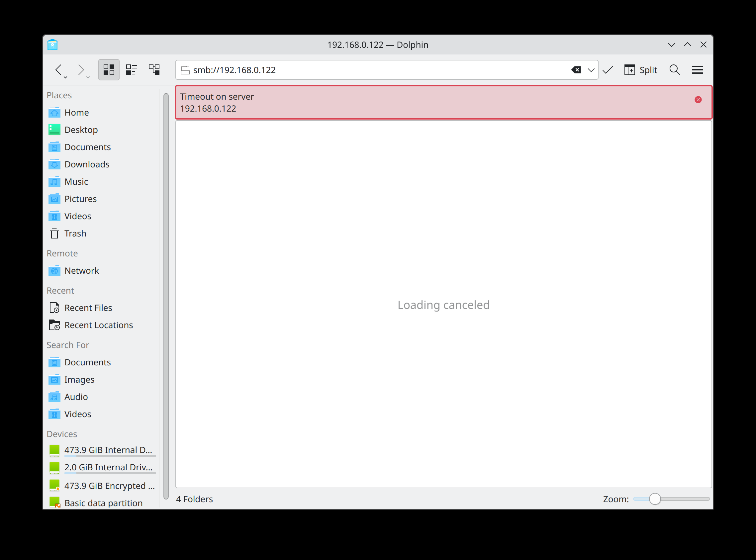
Task: Click the Recent Locations clock folder icon
Action: click(x=54, y=325)
